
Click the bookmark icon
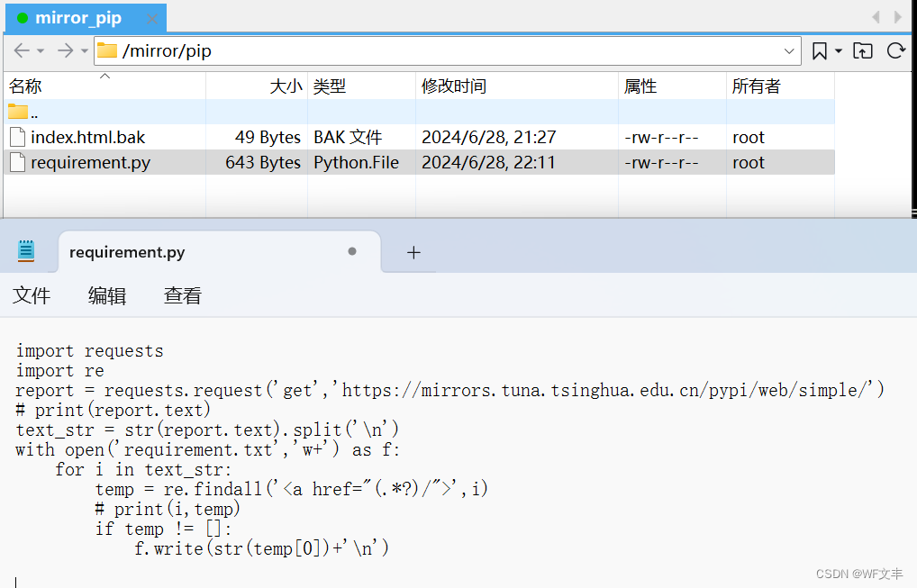coord(820,51)
